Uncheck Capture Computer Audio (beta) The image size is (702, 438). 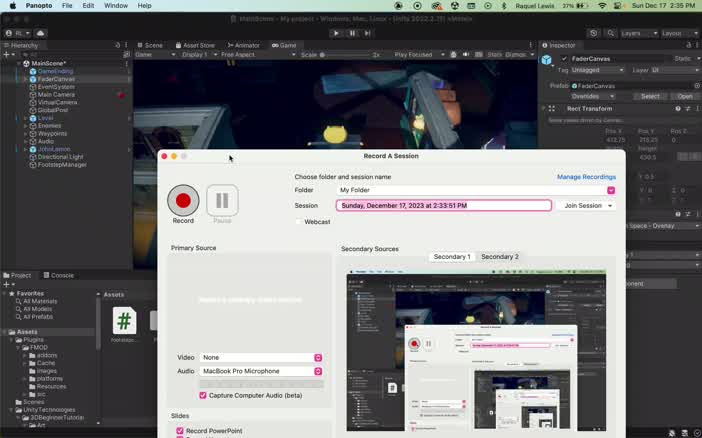click(x=203, y=395)
